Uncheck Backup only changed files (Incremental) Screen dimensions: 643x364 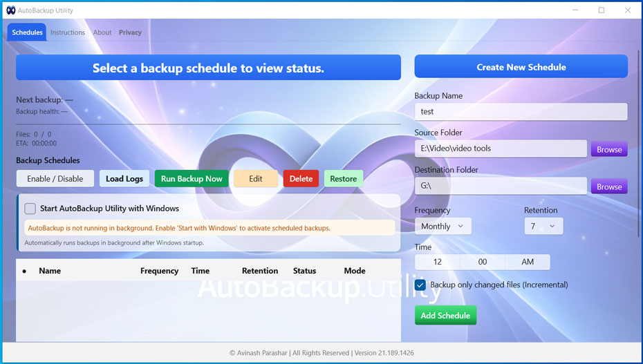[420, 285]
